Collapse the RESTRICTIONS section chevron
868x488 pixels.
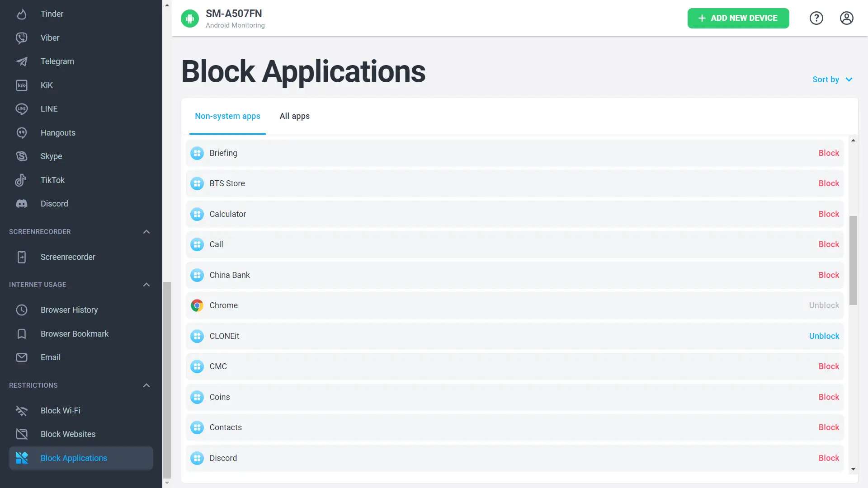tap(146, 385)
